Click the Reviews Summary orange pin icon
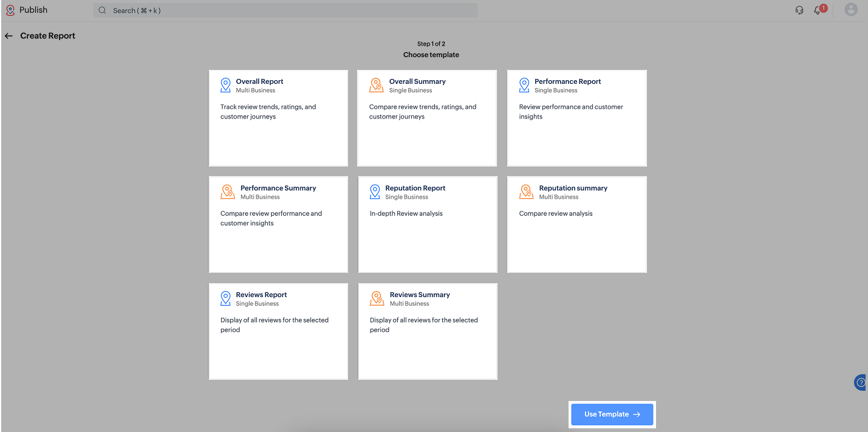The width and height of the screenshot is (868, 432). 377,298
